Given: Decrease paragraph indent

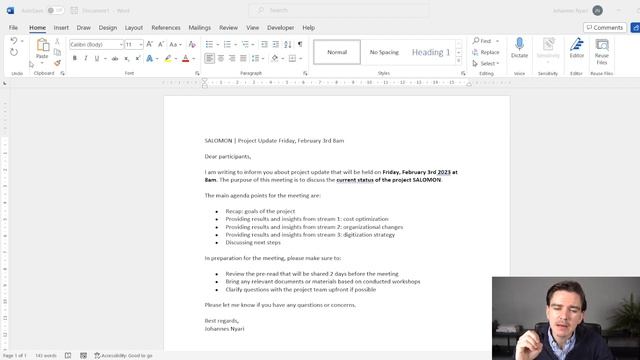Looking at the screenshot, I should [x=264, y=44].
